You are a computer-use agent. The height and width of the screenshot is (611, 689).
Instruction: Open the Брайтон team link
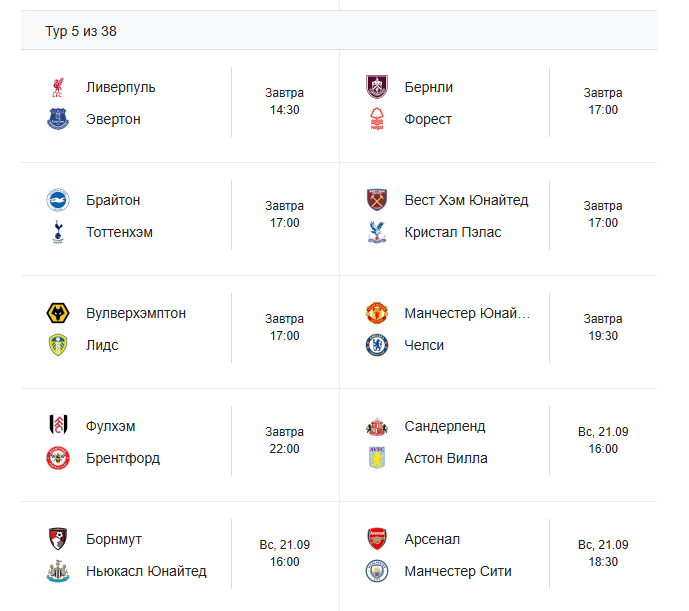pyautogui.click(x=113, y=200)
